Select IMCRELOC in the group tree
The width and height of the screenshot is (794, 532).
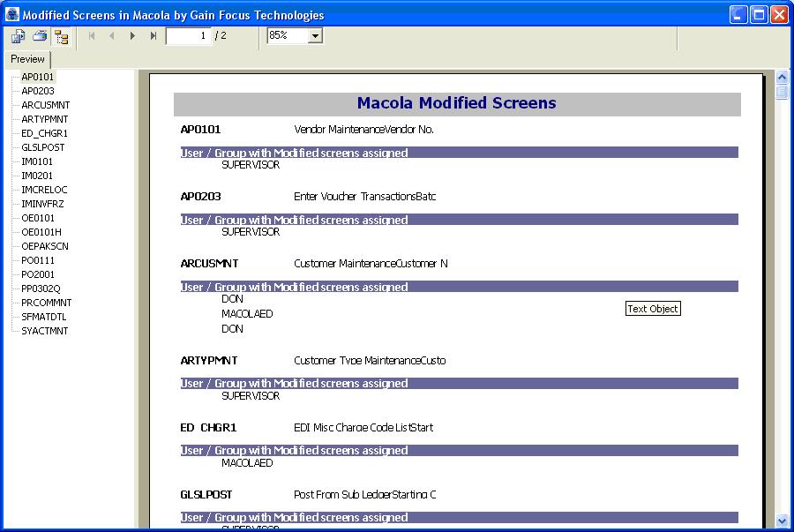[x=44, y=190]
